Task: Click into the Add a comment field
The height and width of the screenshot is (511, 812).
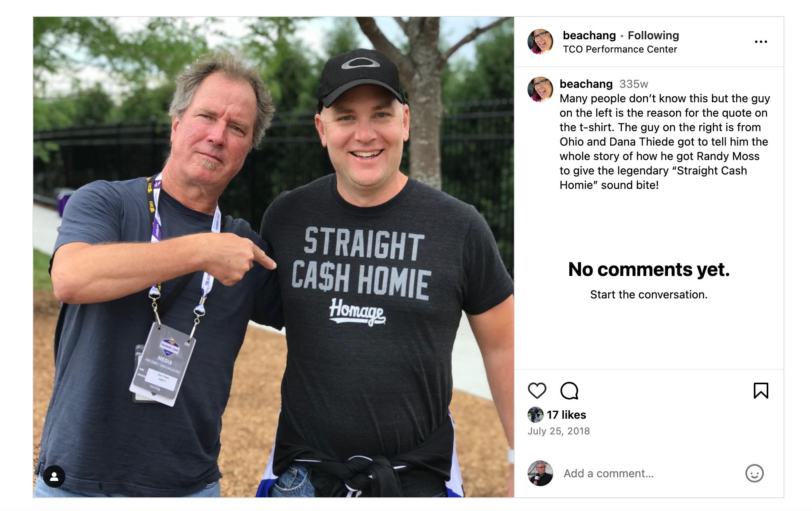Action: click(x=610, y=473)
